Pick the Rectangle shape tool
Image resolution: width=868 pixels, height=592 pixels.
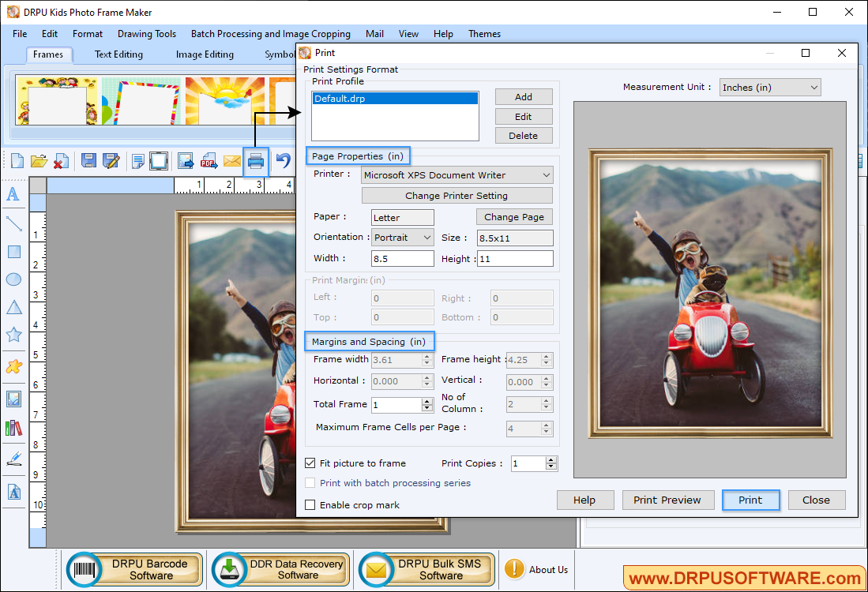pyautogui.click(x=13, y=251)
